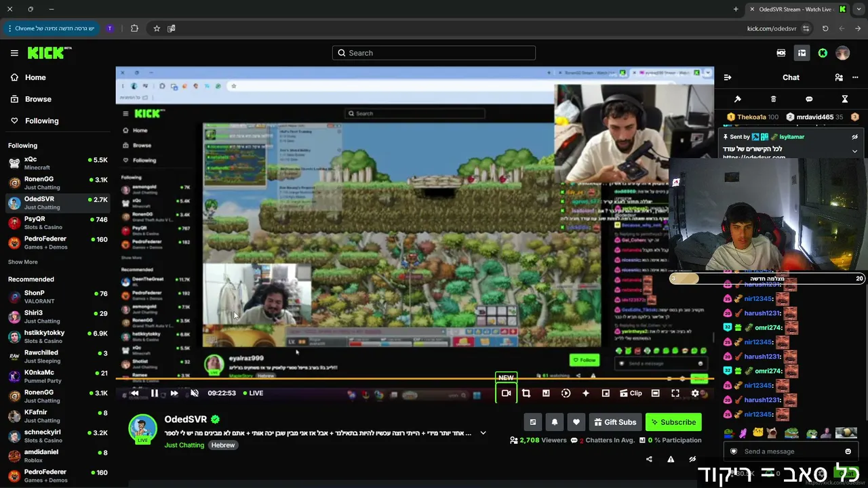
Task: Click the Gift Subs button
Action: [615, 422]
